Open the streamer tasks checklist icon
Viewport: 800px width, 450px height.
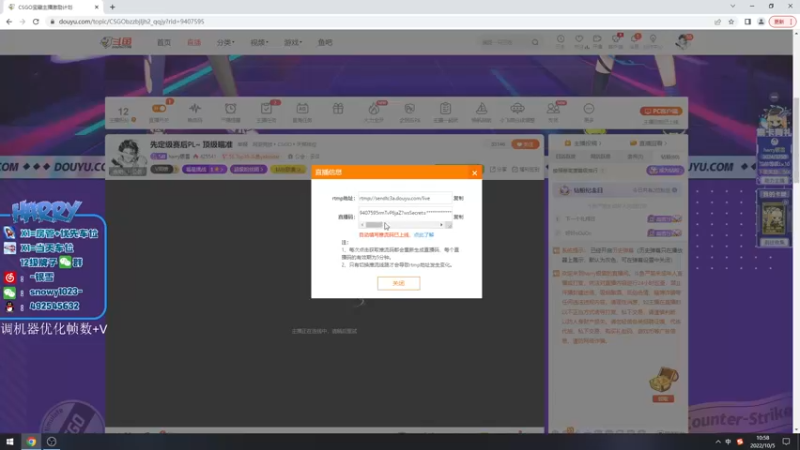[x=266, y=109]
